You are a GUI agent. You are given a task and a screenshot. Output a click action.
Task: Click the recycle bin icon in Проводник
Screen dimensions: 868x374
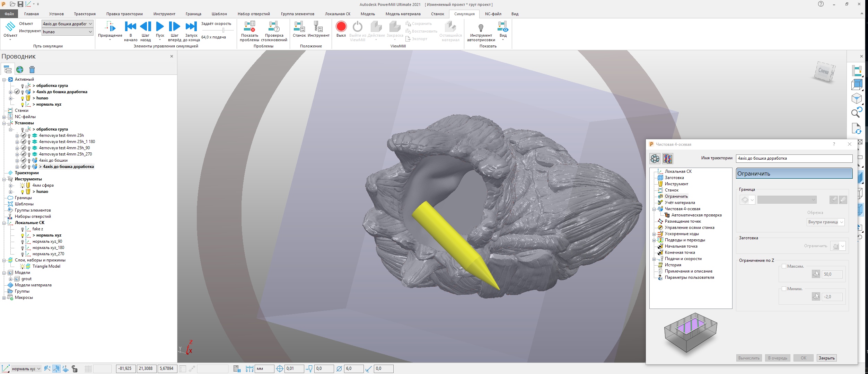tap(32, 70)
